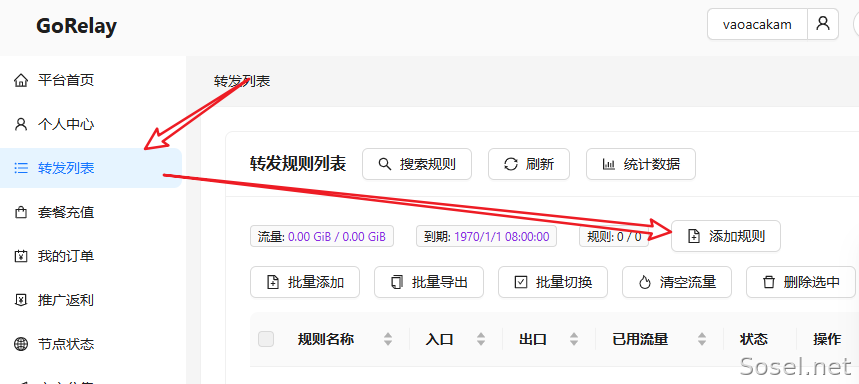Click the file-plus icon in 批量添加 button
859x384 pixels.
pyautogui.click(x=272, y=282)
